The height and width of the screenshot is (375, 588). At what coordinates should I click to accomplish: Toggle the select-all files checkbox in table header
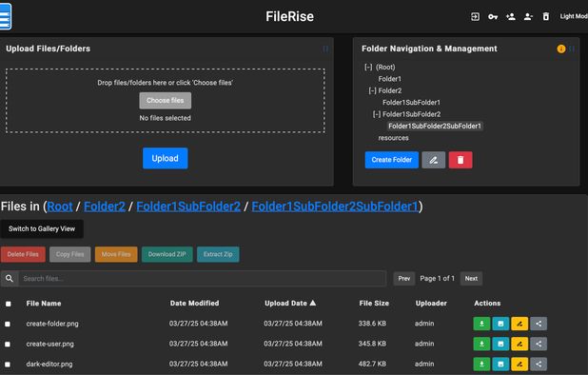tap(9, 304)
